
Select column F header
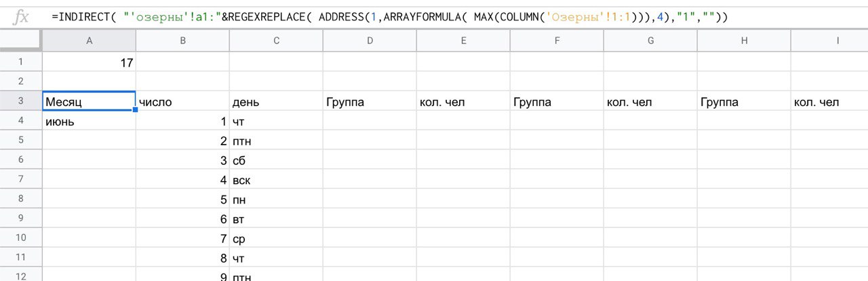557,41
